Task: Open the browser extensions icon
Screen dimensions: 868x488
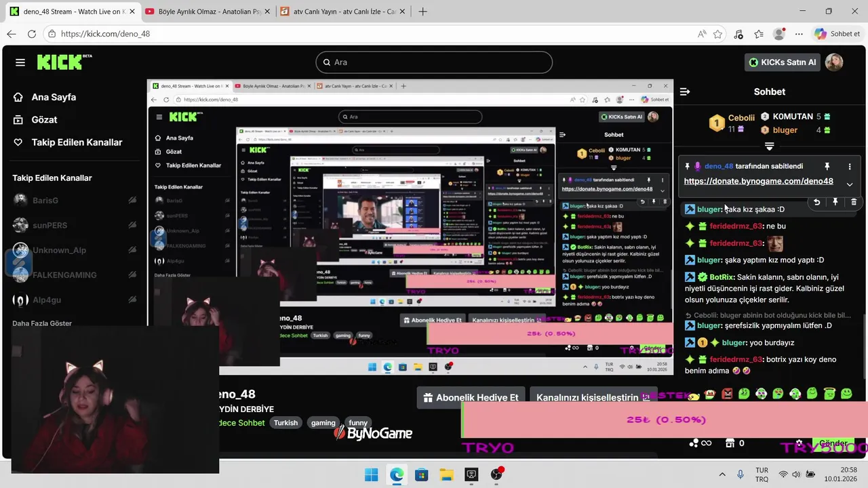Action: pyautogui.click(x=738, y=34)
